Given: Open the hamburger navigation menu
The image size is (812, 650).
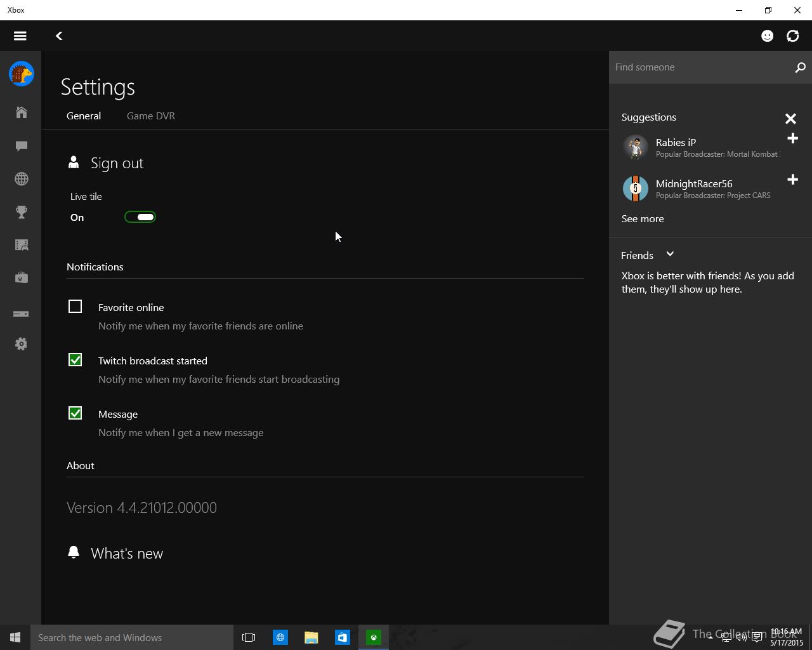Looking at the screenshot, I should click(20, 36).
